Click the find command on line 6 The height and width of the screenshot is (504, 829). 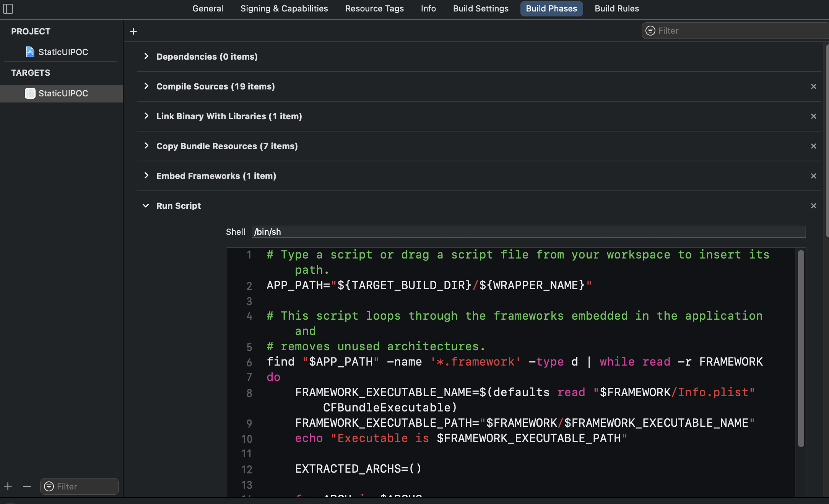pos(515,362)
